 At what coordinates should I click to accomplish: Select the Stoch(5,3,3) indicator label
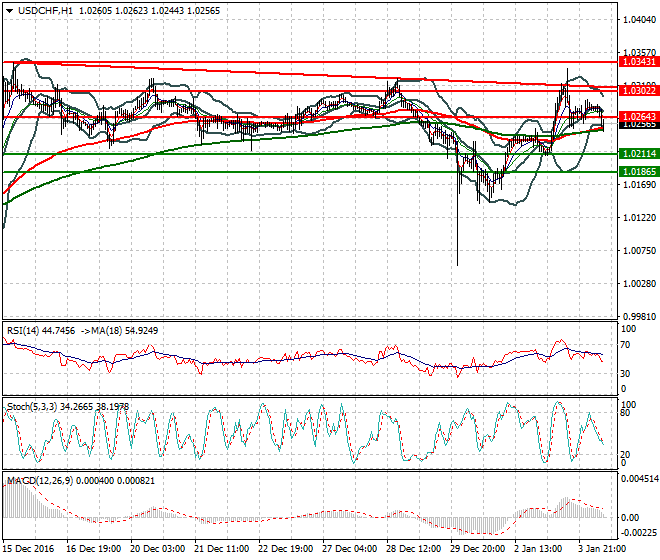[32, 407]
